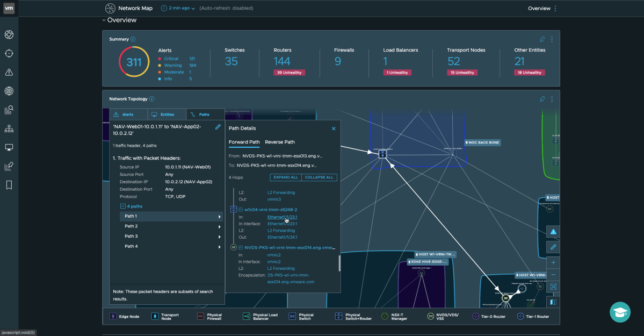The width and height of the screenshot is (644, 336).
Task: Expand Path 2 in the paths list
Action: pyautogui.click(x=219, y=226)
